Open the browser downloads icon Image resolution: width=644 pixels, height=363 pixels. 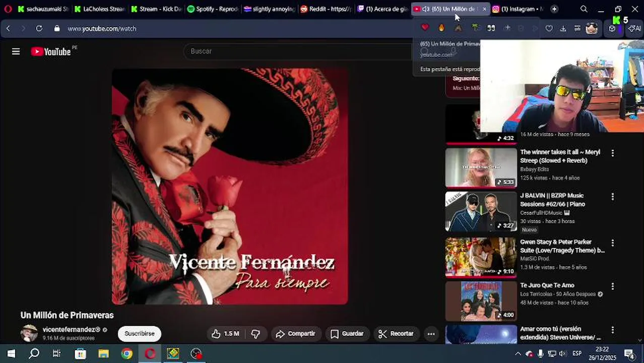pos(563,29)
